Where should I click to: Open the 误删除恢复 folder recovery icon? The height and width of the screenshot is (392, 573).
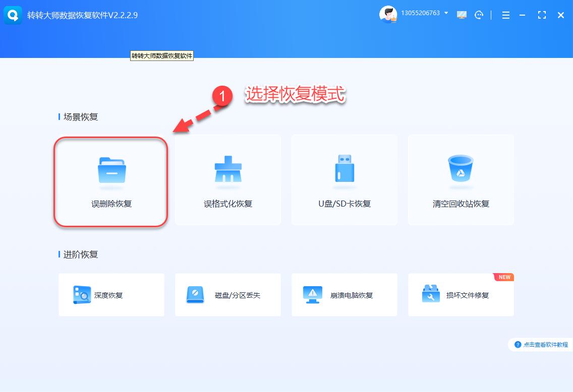(110, 170)
